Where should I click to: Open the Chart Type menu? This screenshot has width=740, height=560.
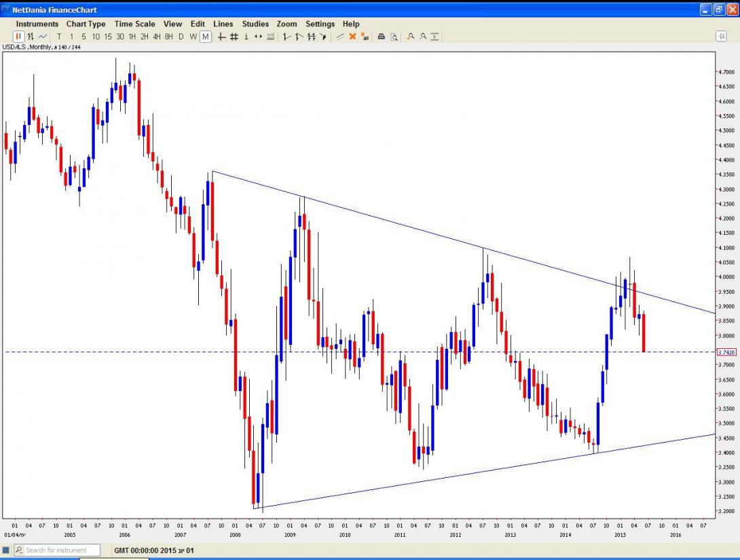click(x=86, y=24)
